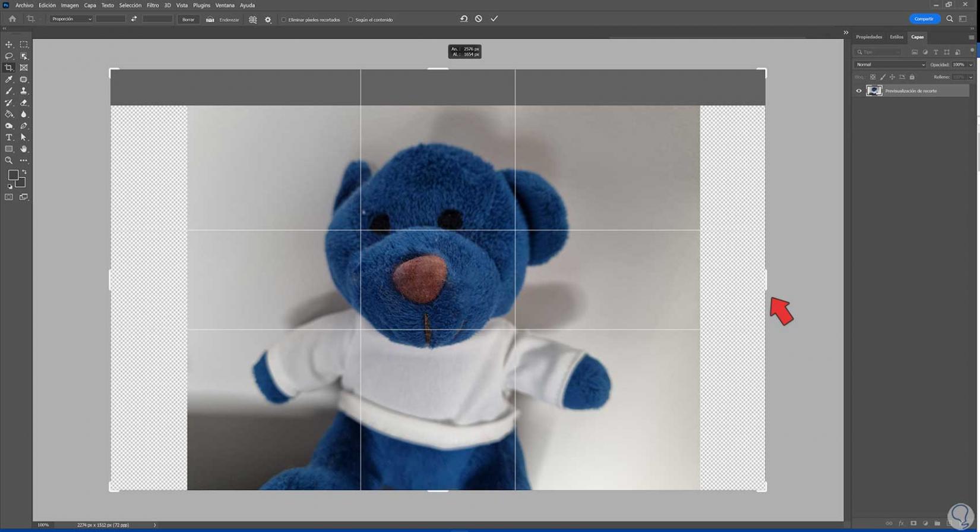This screenshot has height=532, width=980.
Task: Click the Straighten level icon
Action: click(210, 20)
